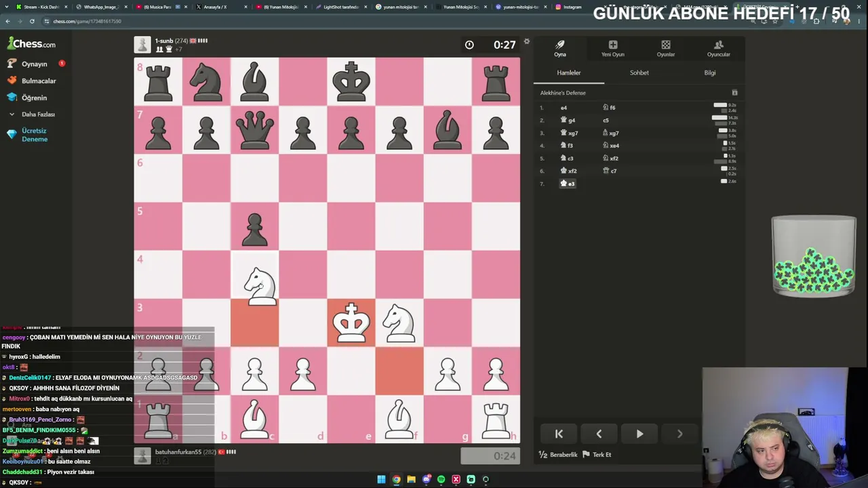Viewport: 868px width, 488px height.
Task: Select the white king on e3
Action: 351,323
